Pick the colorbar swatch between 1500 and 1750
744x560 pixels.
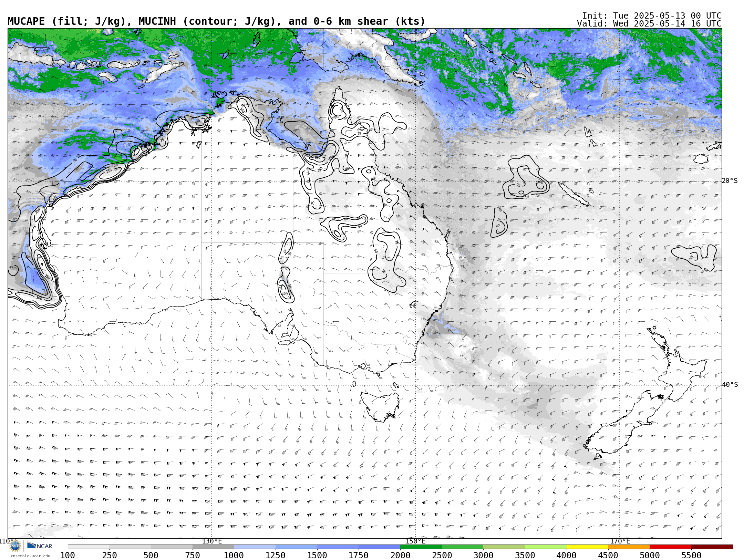[x=338, y=547]
